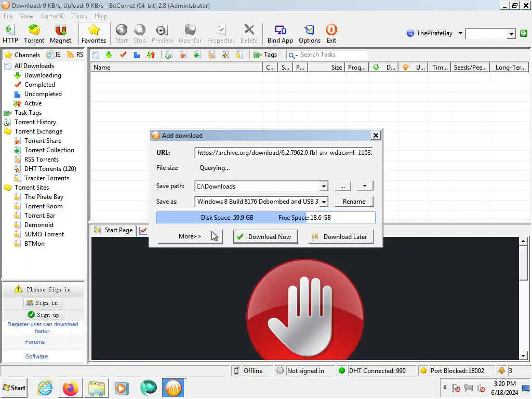Open Firefox from the taskbar
Screen dimensions: 532x399
pyautogui.click(x=71, y=388)
